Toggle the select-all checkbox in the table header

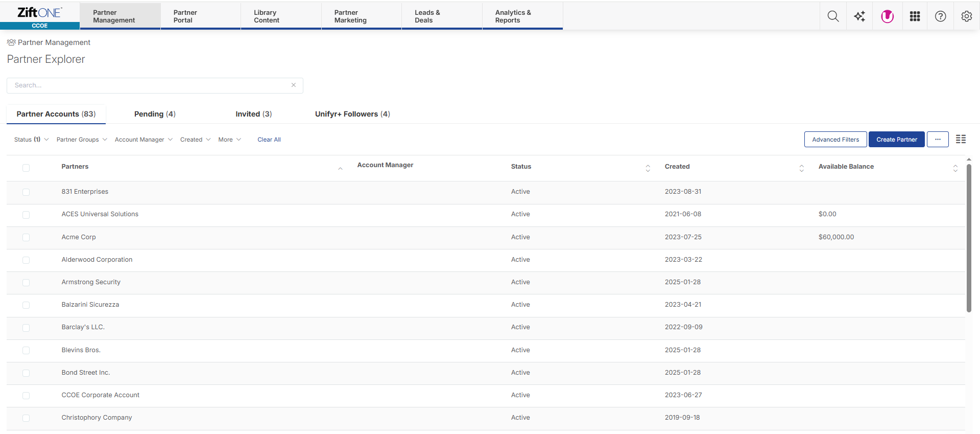pyautogui.click(x=26, y=168)
